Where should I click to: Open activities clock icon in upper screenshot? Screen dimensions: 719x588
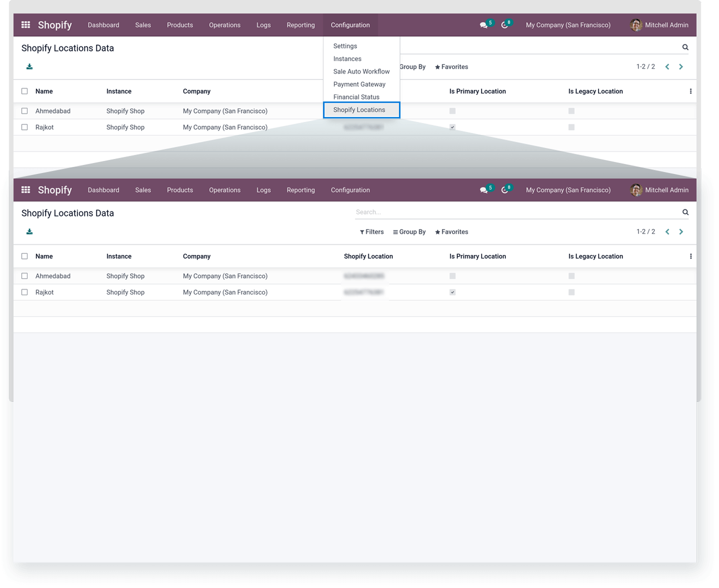pos(504,25)
